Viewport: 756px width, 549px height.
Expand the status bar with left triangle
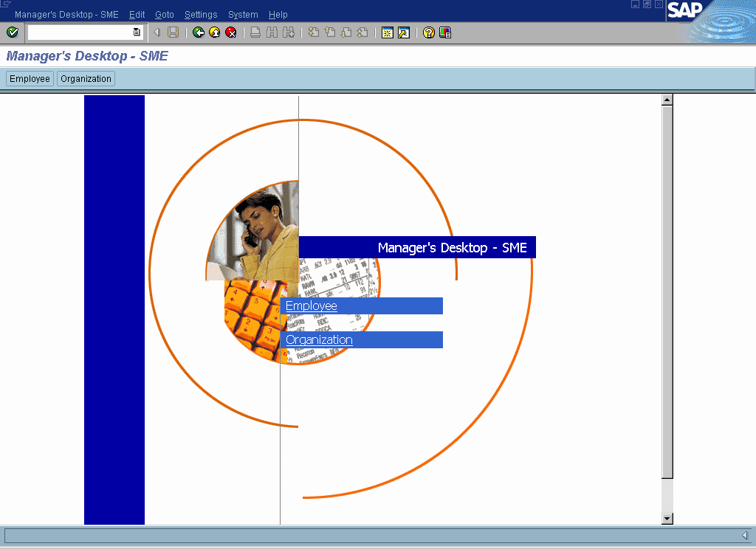744,536
